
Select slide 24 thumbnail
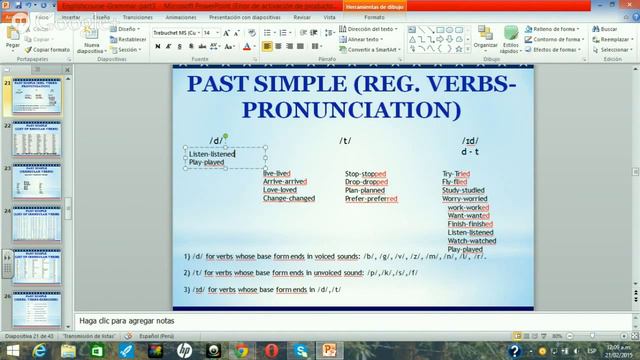pyautogui.click(x=37, y=224)
